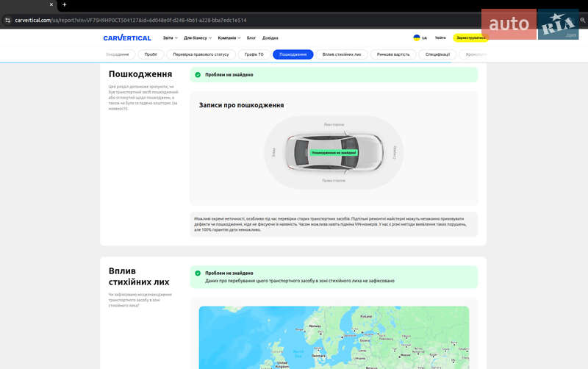Click the yellow Зареєструватися button

[x=470, y=38]
